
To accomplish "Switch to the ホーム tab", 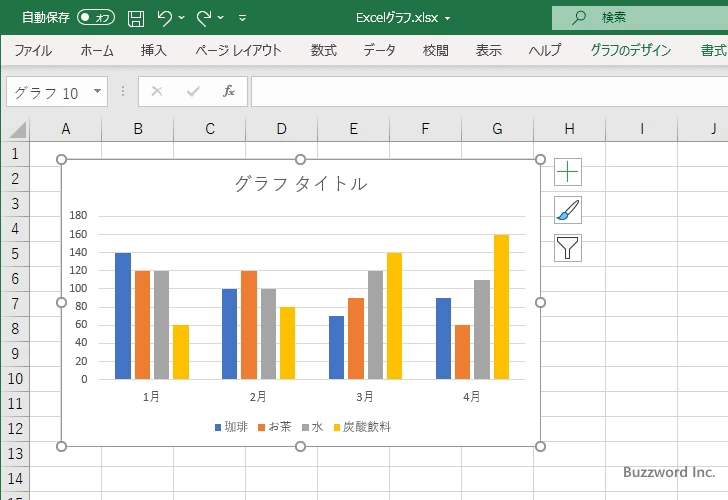I will click(97, 50).
